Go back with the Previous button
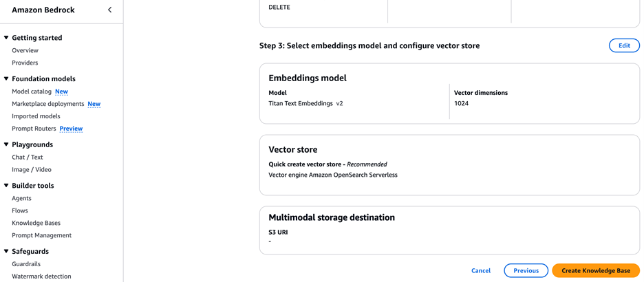Image resolution: width=644 pixels, height=282 pixels. [x=526, y=271]
